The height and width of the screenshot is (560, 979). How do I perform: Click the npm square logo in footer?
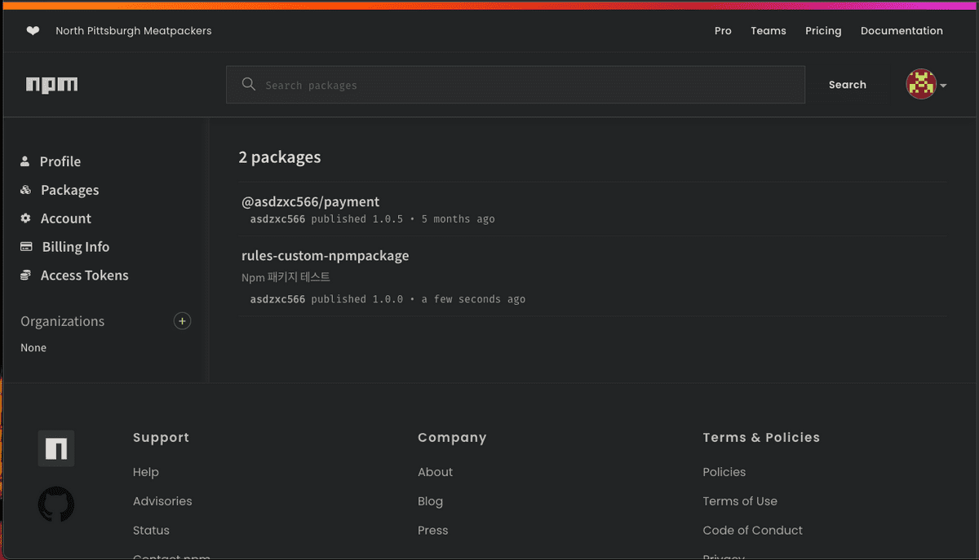point(56,448)
